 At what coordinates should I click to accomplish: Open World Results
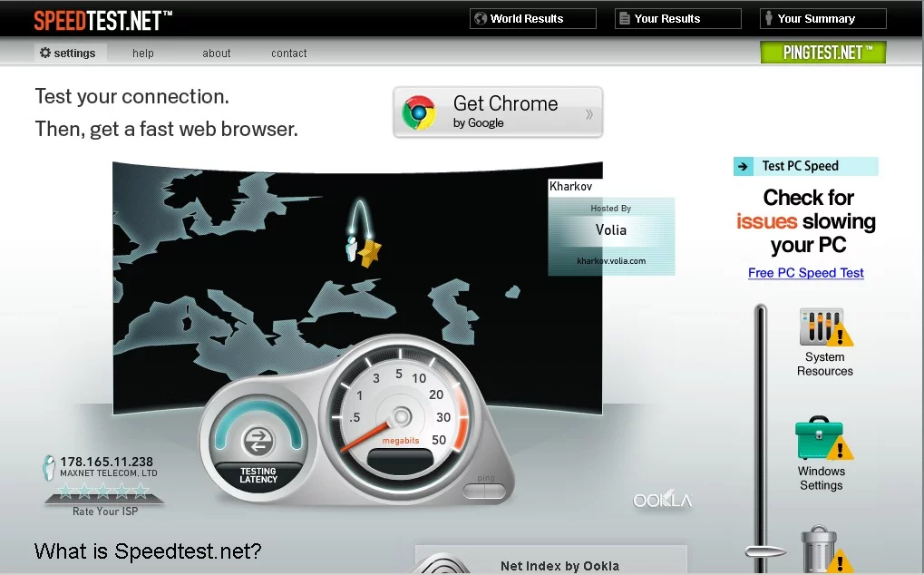[x=532, y=18]
